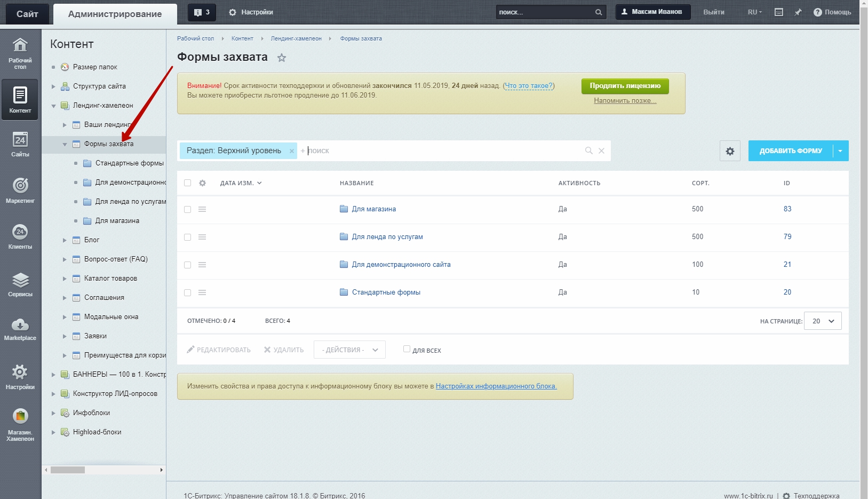
Task: Click Продлить лицензию button
Action: tap(625, 86)
